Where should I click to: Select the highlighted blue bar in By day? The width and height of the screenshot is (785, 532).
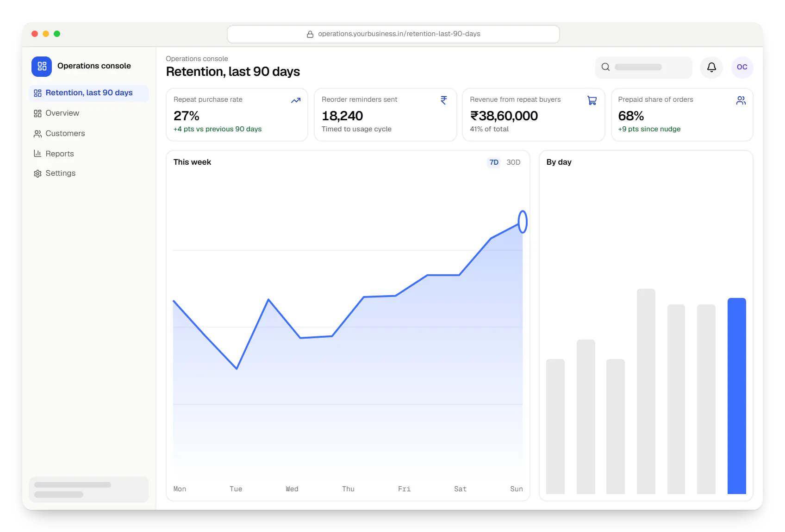(x=736, y=396)
